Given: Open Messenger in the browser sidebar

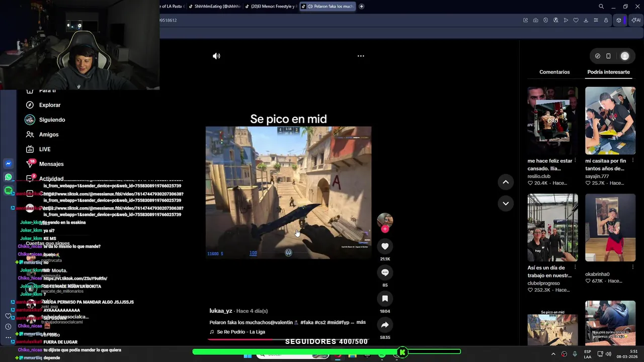Looking at the screenshot, I should pyautogui.click(x=8, y=163).
